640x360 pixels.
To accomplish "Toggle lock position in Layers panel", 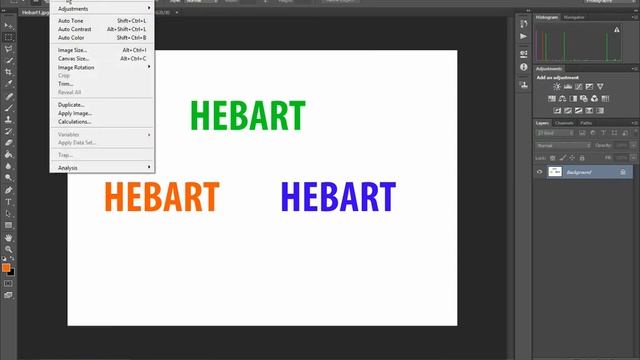I will (x=572, y=158).
